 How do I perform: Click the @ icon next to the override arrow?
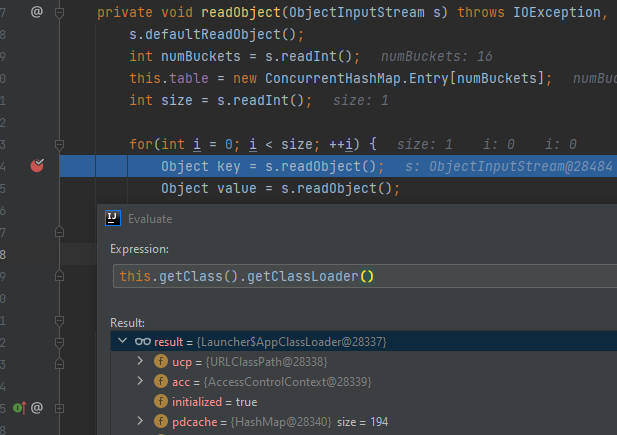point(37,407)
